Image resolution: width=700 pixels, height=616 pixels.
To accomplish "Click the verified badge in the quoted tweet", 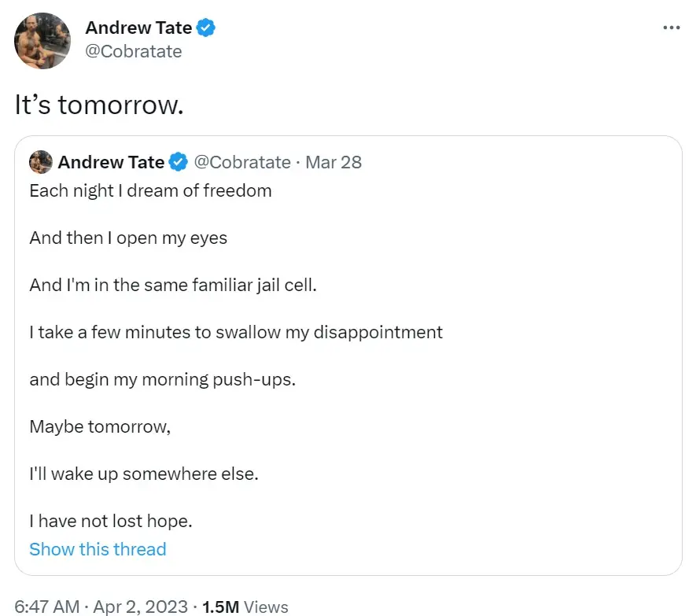I will point(178,162).
